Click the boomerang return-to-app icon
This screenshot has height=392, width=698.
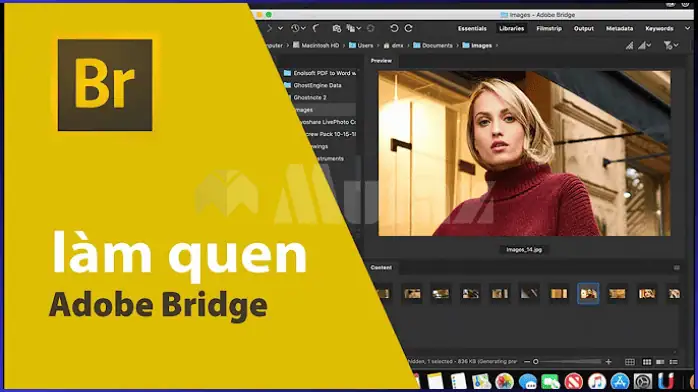[316, 28]
